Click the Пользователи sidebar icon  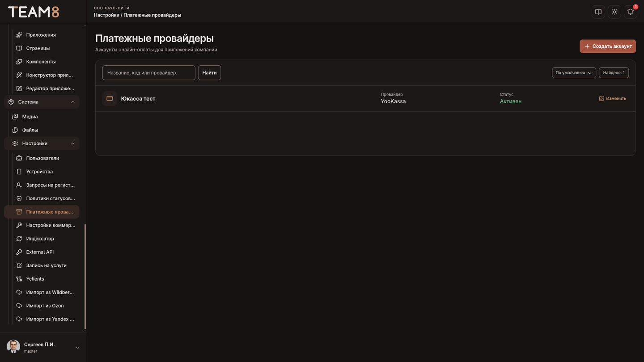(19, 158)
